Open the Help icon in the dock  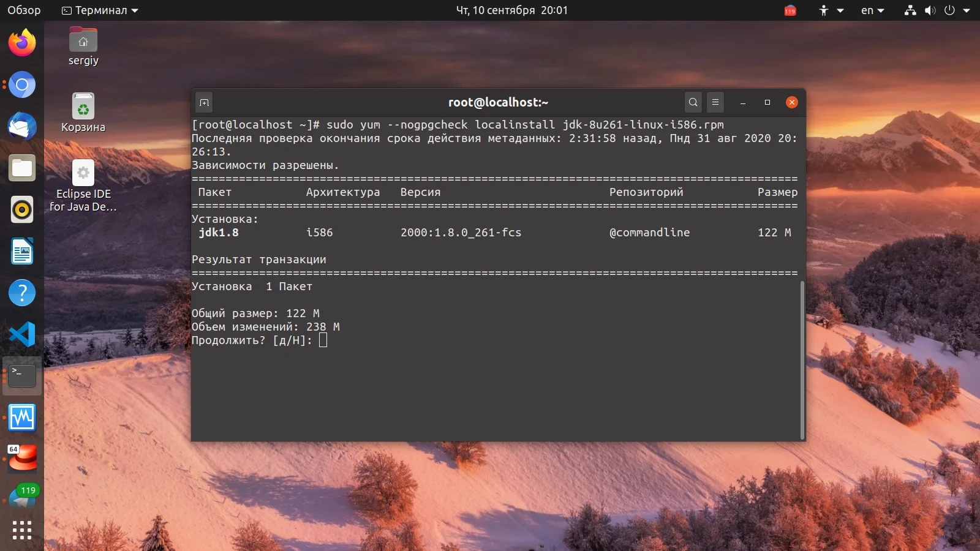pos(22,293)
